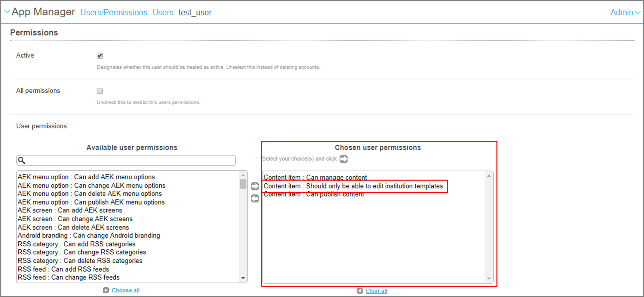Click the available permissions search field
The height and width of the screenshot is (297, 644).
coord(126,160)
